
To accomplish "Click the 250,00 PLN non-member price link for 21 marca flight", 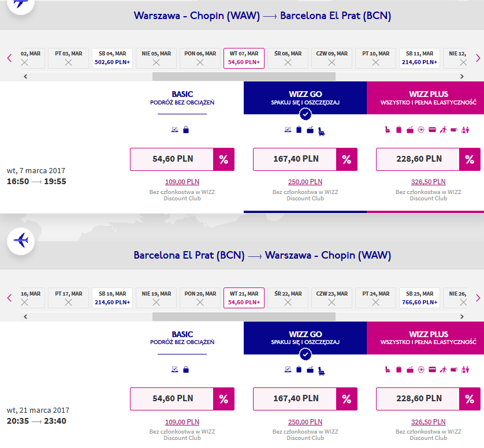I will click(306, 422).
